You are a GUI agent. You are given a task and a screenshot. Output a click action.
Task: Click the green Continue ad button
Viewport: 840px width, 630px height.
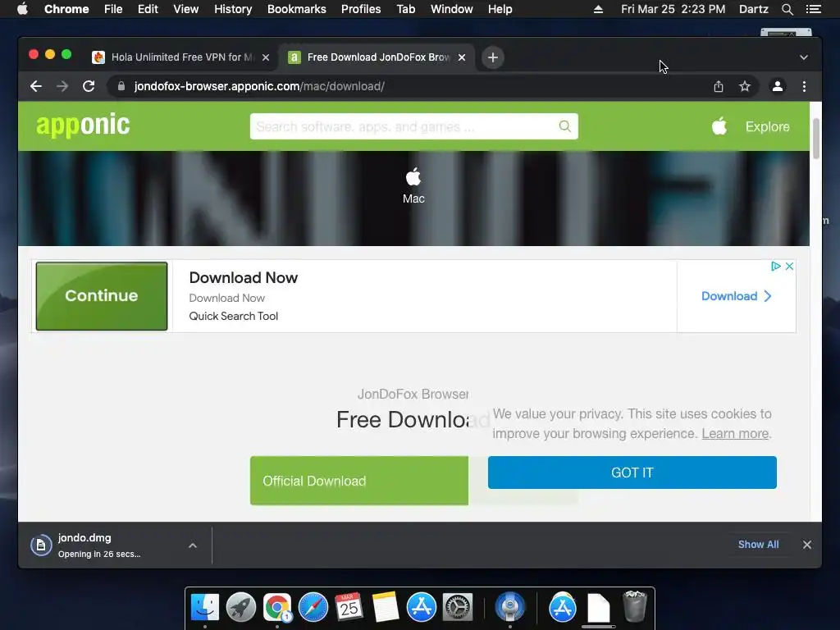click(101, 295)
